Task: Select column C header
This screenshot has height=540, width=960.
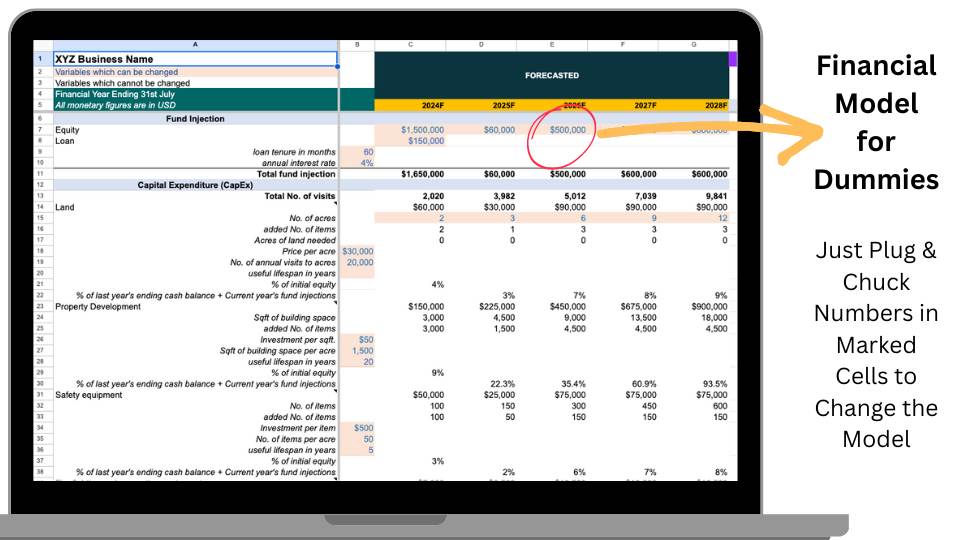Action: [410, 45]
